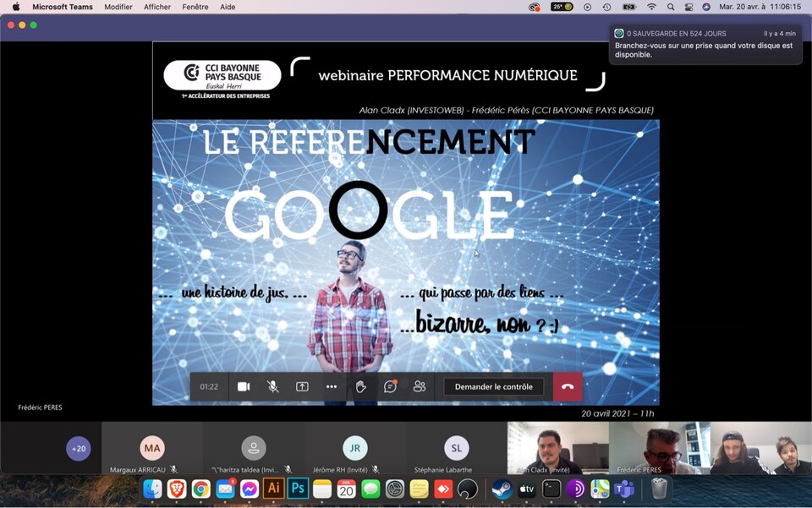Click Frédéric PERES presenter name label
The image size is (812, 508).
coord(40,407)
